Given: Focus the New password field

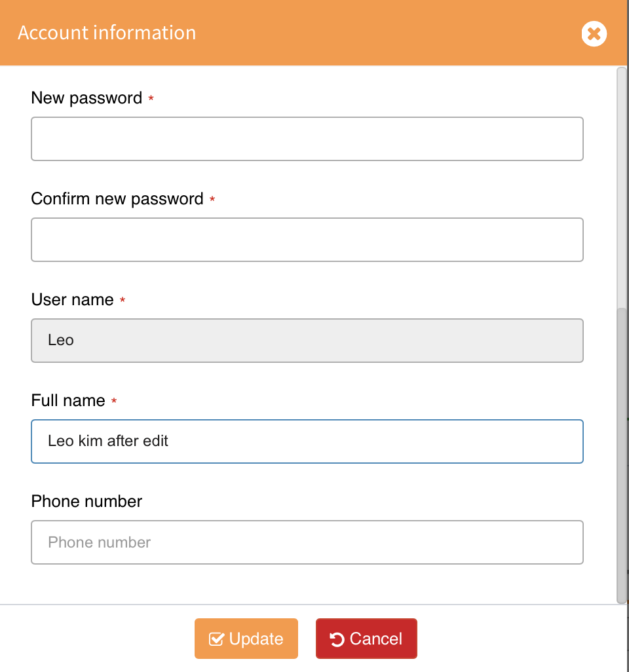Looking at the screenshot, I should (x=307, y=139).
